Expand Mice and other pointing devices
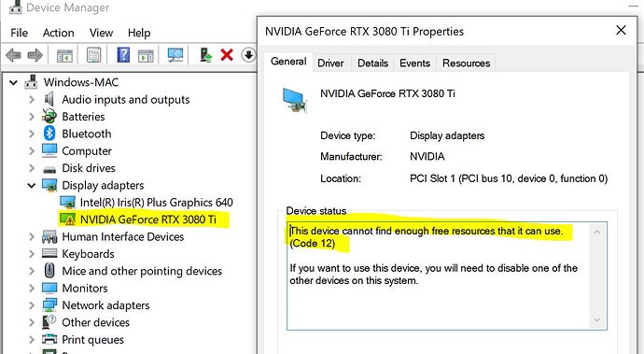 (32, 271)
